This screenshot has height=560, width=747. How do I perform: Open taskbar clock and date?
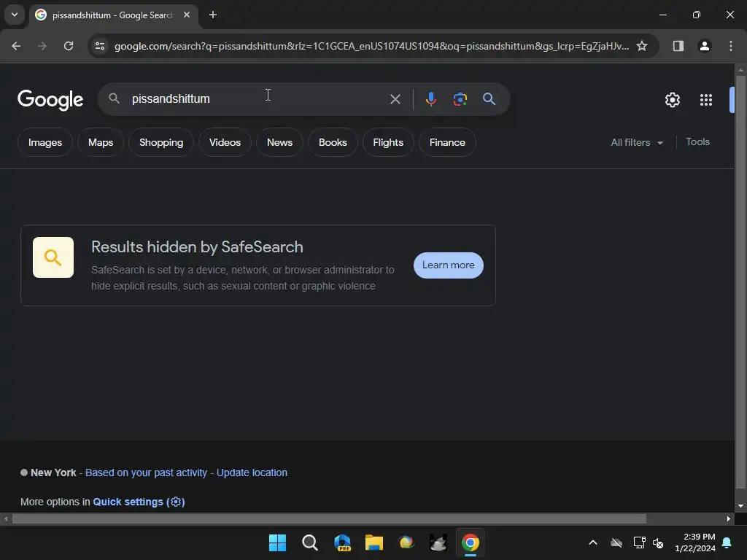695,542
